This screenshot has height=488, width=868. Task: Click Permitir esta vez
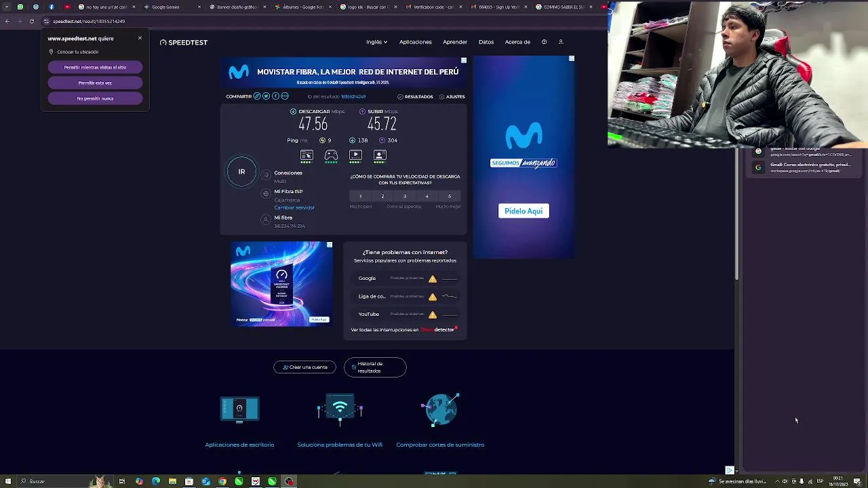(x=95, y=83)
